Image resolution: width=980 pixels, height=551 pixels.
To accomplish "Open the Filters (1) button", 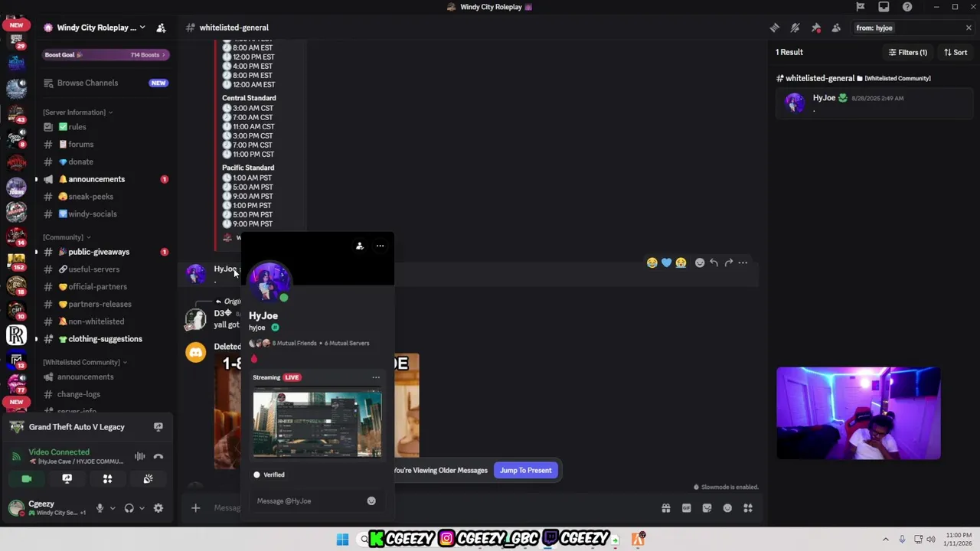I will coord(907,52).
